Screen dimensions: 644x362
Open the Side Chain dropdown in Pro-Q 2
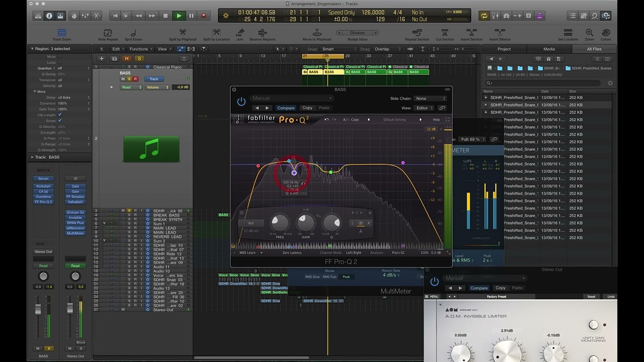coord(430,99)
